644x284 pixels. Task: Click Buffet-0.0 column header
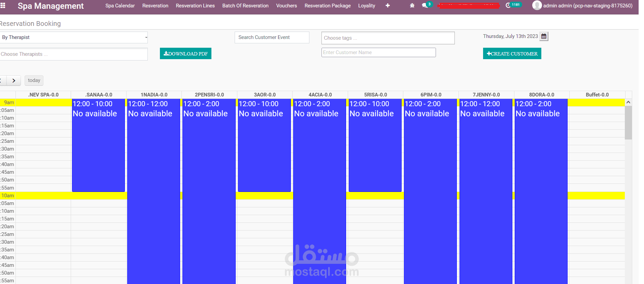coord(597,95)
